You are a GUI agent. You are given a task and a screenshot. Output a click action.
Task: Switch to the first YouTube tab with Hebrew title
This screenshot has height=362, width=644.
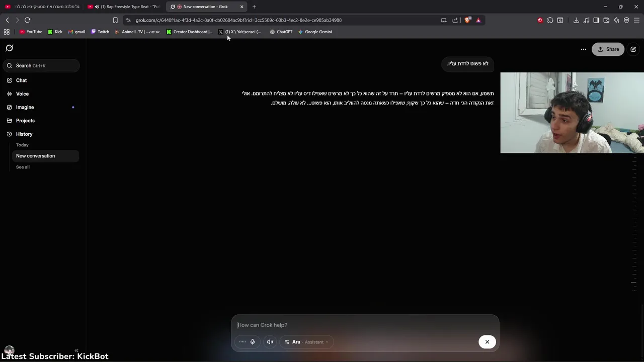coord(42,7)
